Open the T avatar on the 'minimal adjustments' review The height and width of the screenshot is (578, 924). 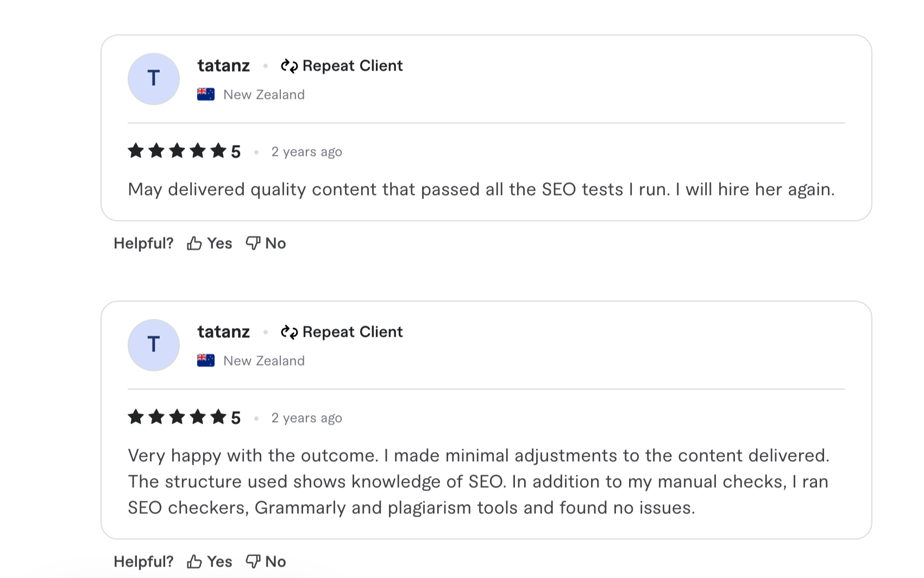point(154,345)
